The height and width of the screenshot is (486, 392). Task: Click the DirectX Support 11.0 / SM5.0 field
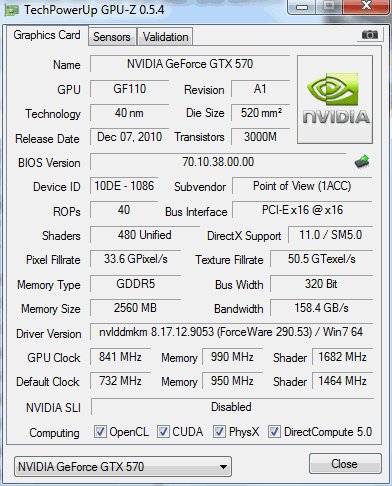pyautogui.click(x=330, y=235)
